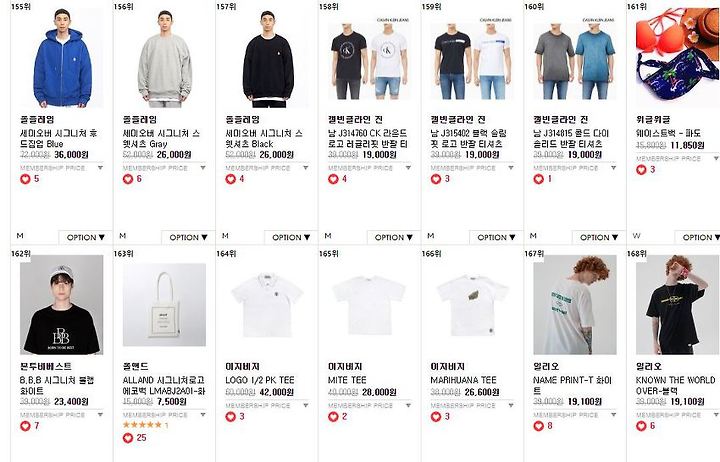Heart the rank 165 MITE TEE item
Viewport: 720px width, 462px height.
333,417
